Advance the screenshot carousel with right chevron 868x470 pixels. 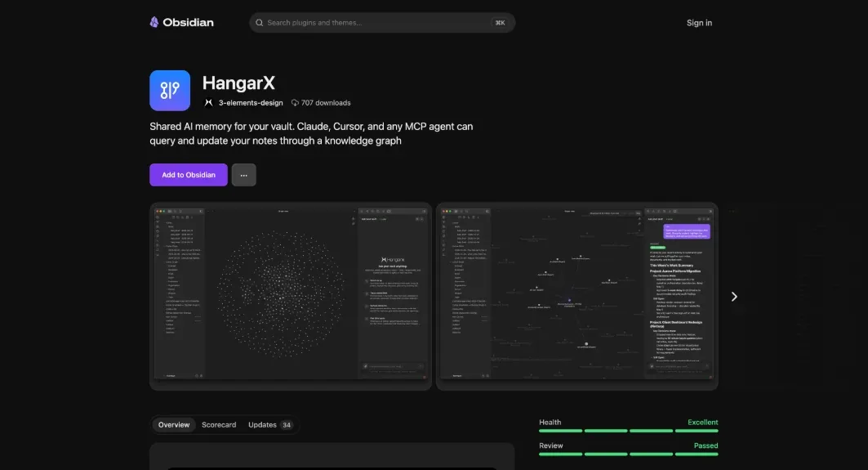(x=734, y=297)
